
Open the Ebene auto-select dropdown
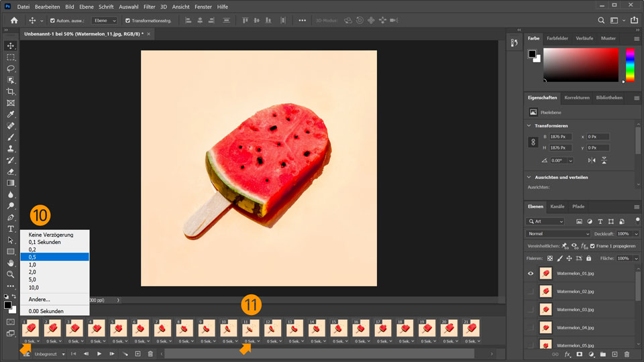pyautogui.click(x=105, y=21)
